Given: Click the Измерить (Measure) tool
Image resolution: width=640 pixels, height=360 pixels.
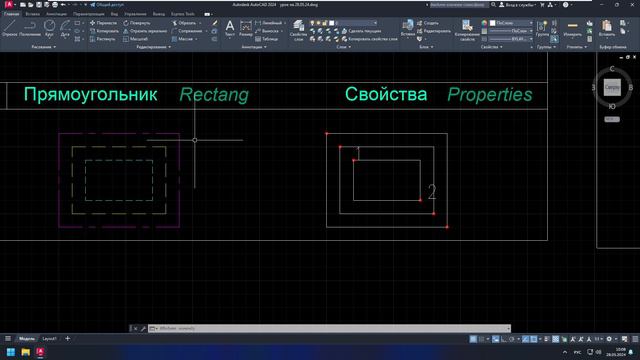Looking at the screenshot, I should [x=572, y=28].
